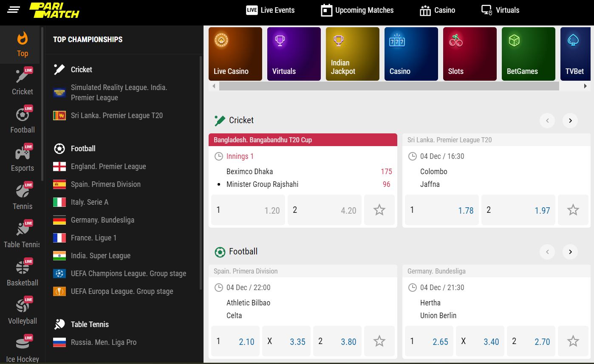Open Live Events in top navigation
The width and height of the screenshot is (594, 364).
tap(270, 10)
